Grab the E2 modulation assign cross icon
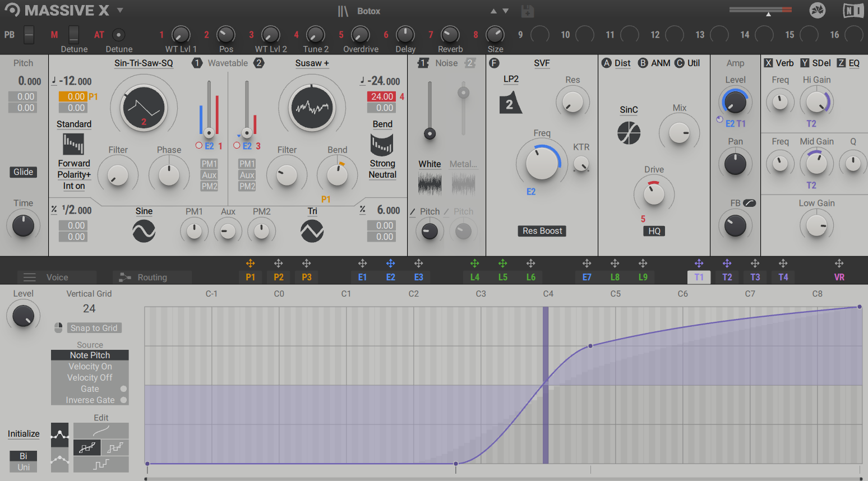868x481 pixels. click(391, 263)
